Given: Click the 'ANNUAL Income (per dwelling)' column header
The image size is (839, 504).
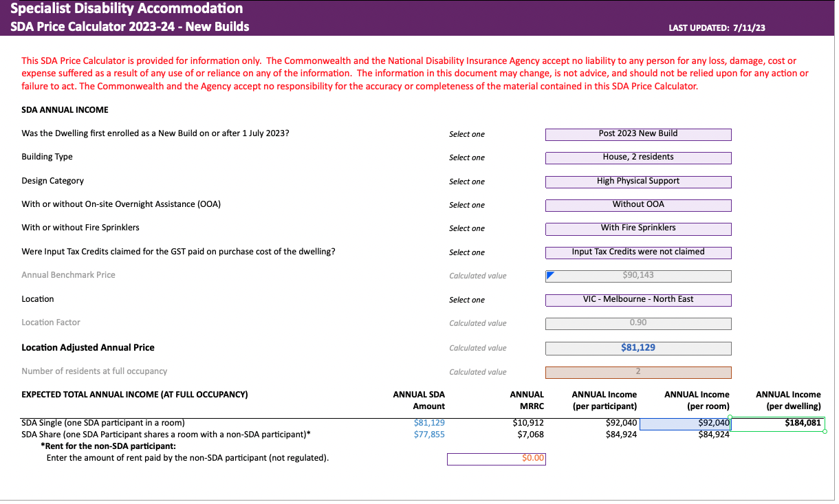Looking at the screenshot, I should point(788,400).
